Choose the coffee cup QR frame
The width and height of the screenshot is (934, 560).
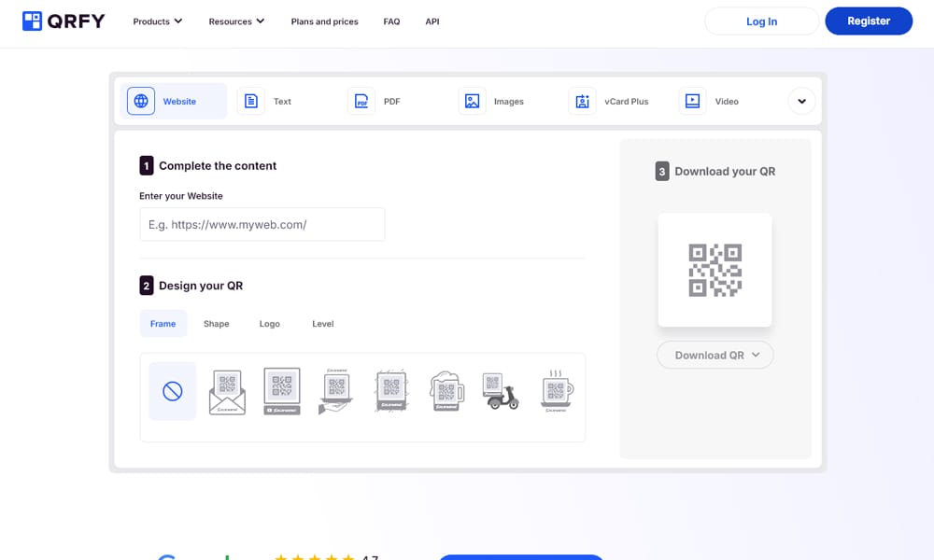[557, 391]
